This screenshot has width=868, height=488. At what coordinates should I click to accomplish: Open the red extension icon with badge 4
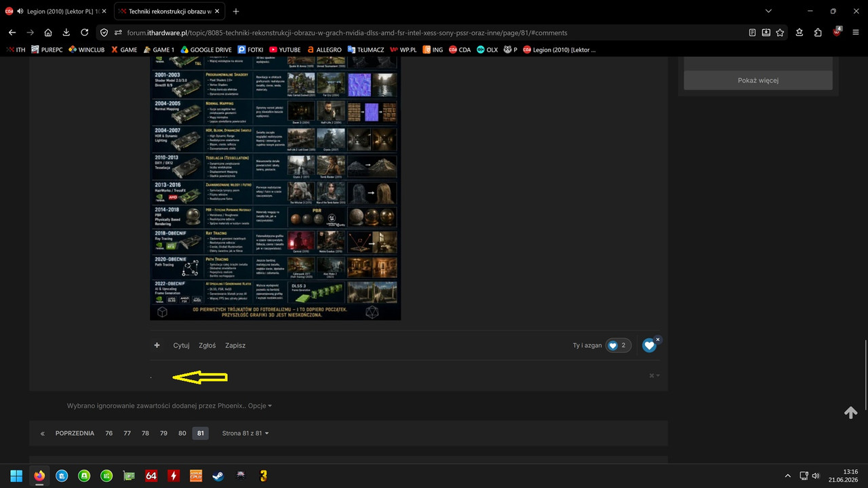point(837,32)
